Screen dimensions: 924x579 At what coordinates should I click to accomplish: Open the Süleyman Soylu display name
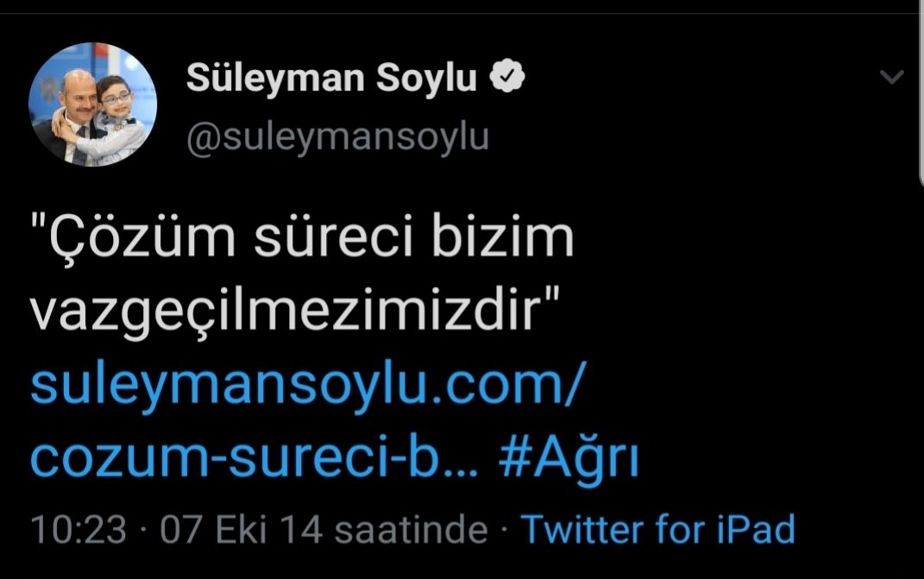331,78
